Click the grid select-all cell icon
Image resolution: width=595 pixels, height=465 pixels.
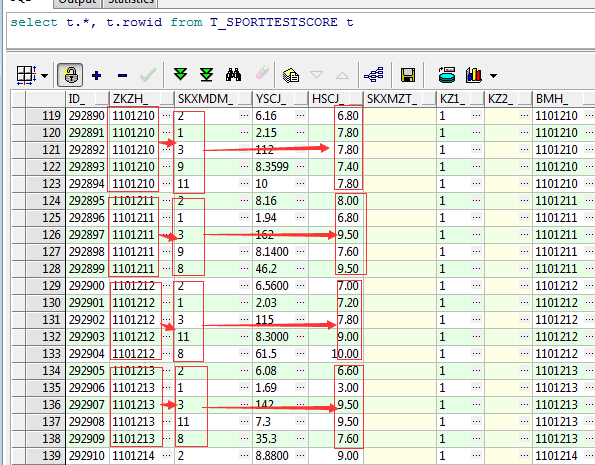26,75
